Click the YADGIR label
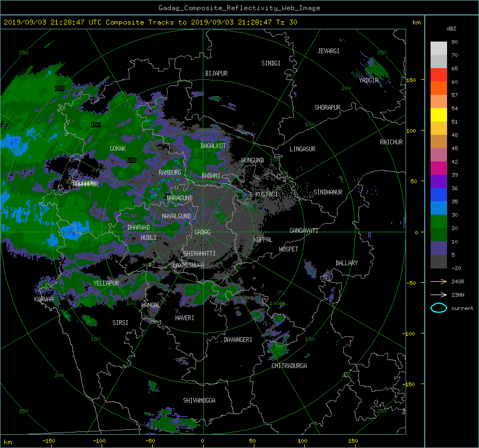This screenshot has height=448, width=479. 368,80
